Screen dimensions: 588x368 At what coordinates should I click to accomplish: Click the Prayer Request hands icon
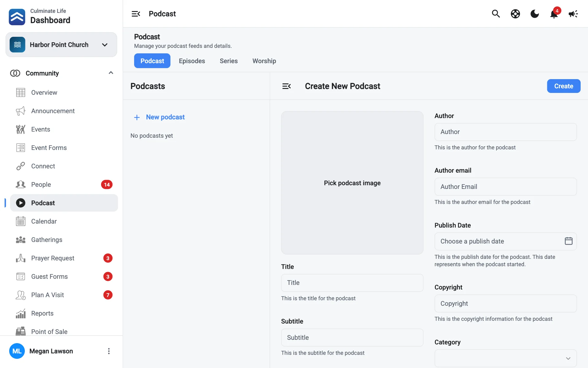pyautogui.click(x=21, y=258)
